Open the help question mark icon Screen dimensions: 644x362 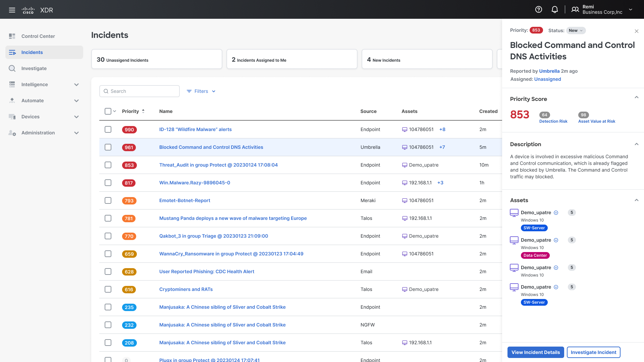click(x=539, y=9)
